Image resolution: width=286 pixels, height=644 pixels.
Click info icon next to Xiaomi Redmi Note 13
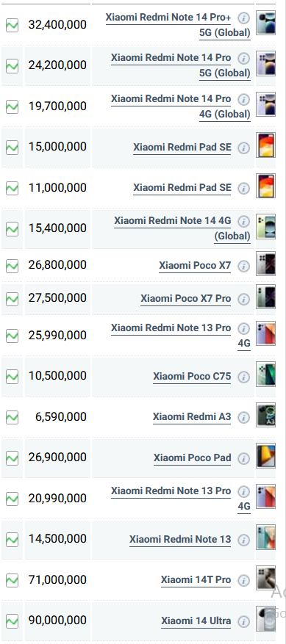(x=243, y=540)
